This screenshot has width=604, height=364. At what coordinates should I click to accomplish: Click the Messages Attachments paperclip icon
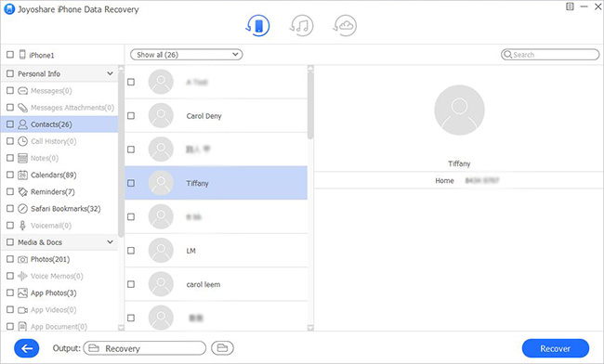[22, 108]
